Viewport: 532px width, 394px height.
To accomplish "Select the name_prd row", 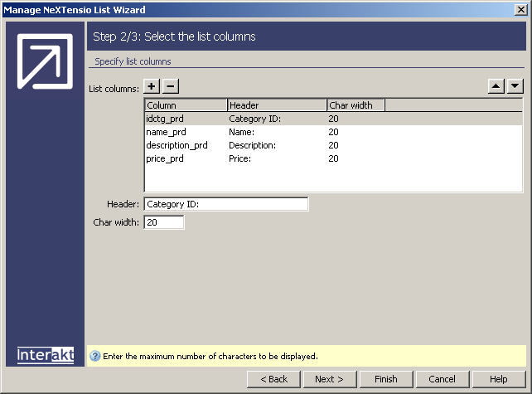I will click(x=166, y=132).
